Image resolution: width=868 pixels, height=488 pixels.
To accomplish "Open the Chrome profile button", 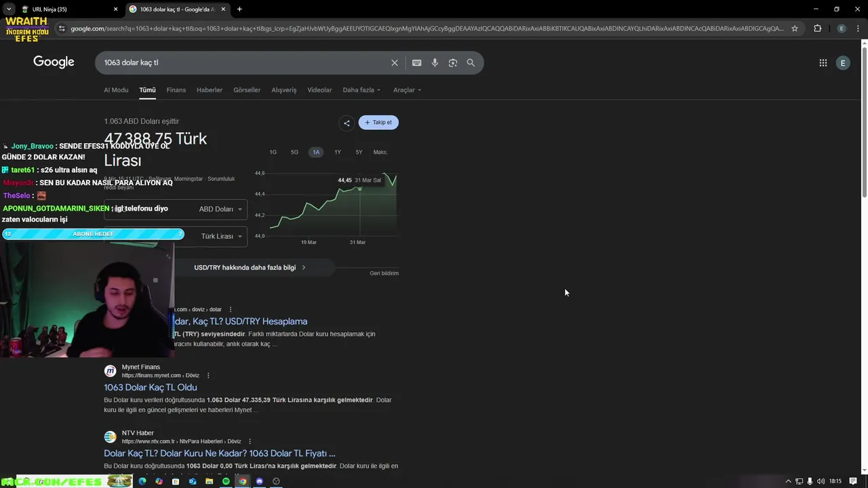I will click(x=842, y=28).
